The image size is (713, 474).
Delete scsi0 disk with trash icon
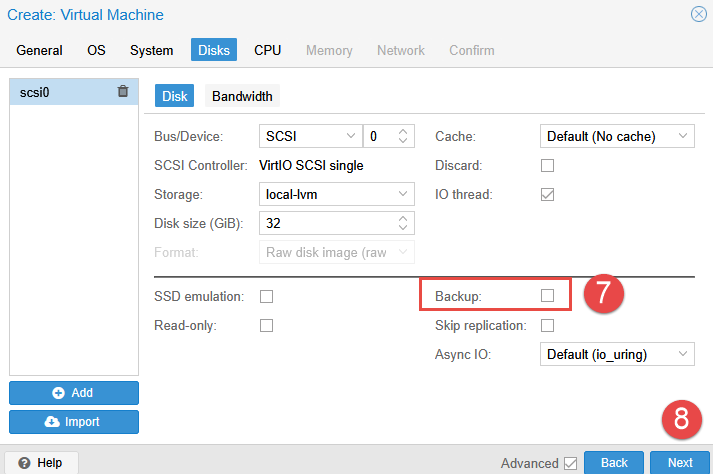pyautogui.click(x=123, y=92)
